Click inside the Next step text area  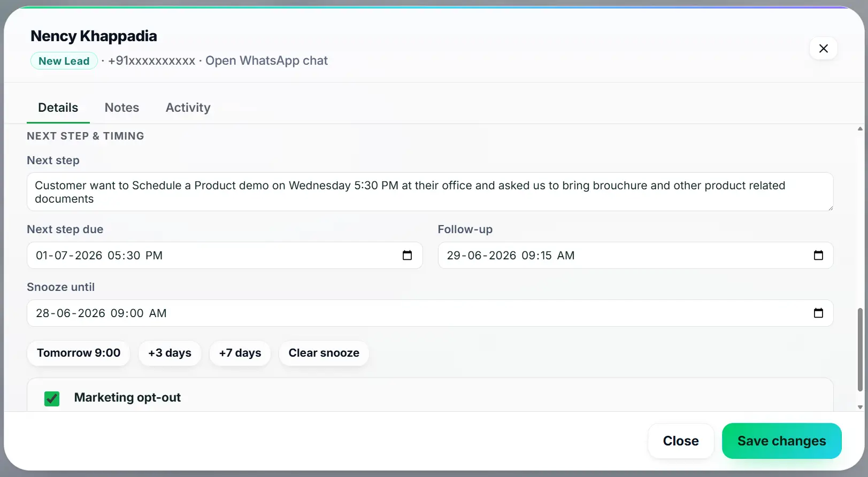(430, 191)
